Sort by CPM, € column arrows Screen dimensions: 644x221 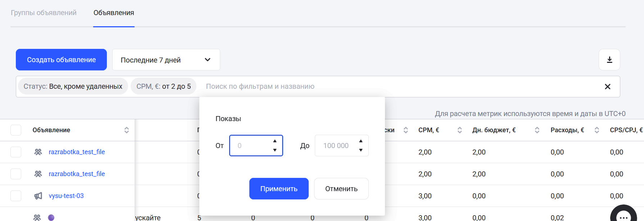[x=459, y=130]
